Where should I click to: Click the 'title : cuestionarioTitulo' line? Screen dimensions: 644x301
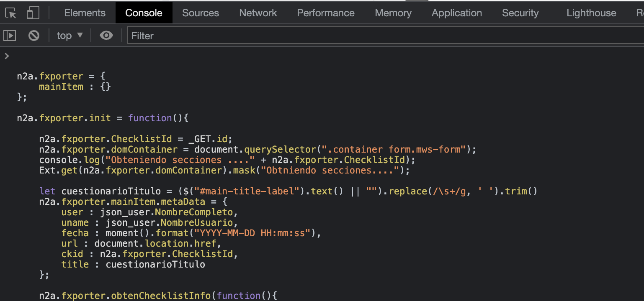(x=133, y=264)
